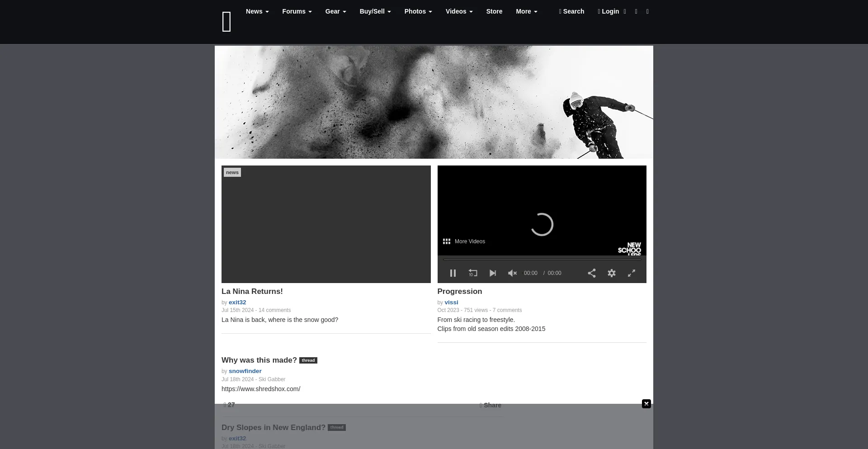Click last icon in navbar
The width and height of the screenshot is (868, 449).
(647, 11)
